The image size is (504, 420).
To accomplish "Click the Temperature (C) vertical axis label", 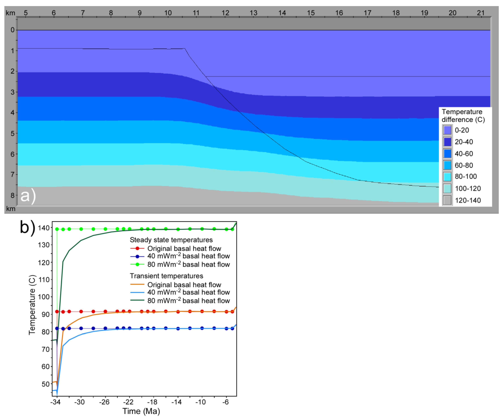I will pyautogui.click(x=32, y=305).
